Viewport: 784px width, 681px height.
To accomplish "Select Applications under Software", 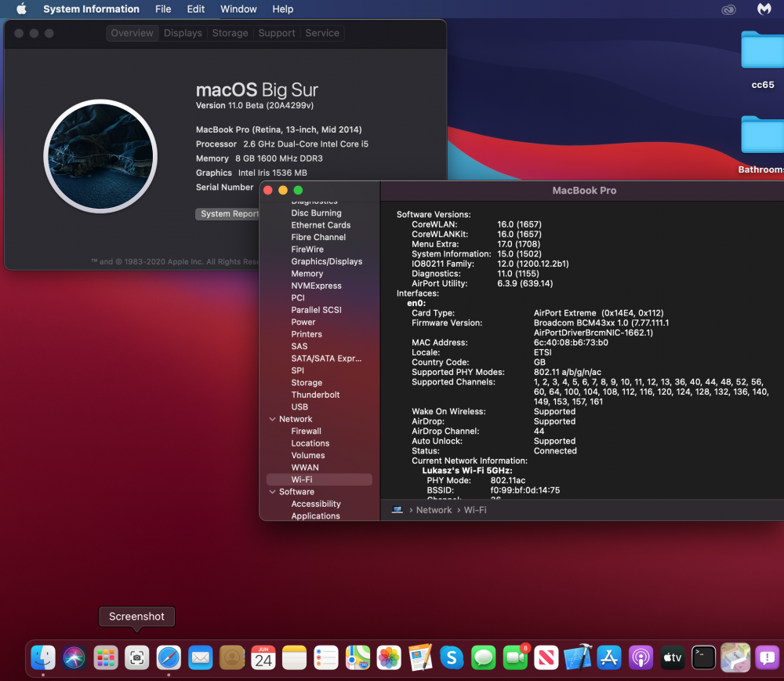I will [x=315, y=516].
